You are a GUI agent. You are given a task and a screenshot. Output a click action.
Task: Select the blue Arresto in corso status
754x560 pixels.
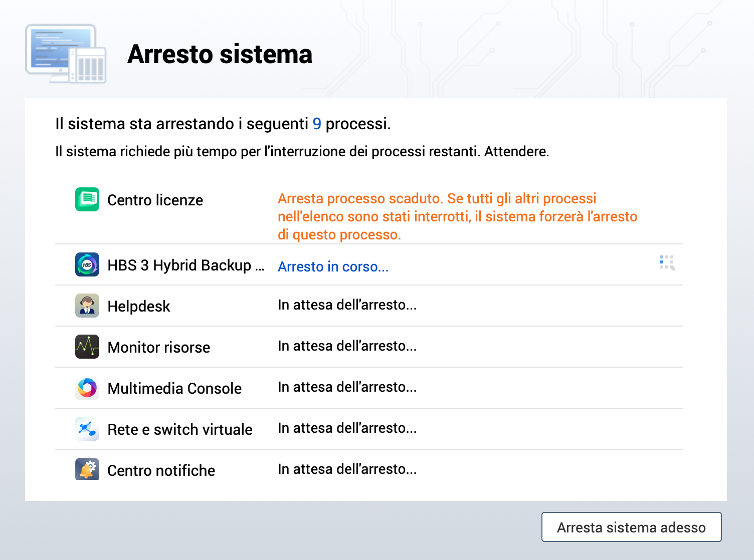click(333, 267)
